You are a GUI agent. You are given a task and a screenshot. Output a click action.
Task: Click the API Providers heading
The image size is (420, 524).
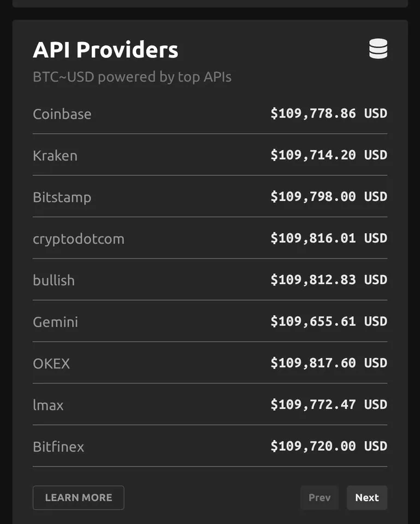click(105, 50)
